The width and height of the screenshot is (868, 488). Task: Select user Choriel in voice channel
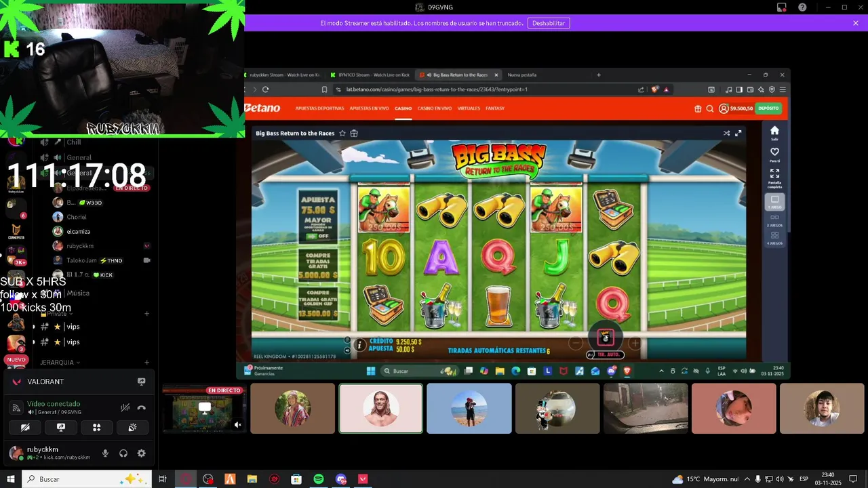pyautogui.click(x=77, y=217)
